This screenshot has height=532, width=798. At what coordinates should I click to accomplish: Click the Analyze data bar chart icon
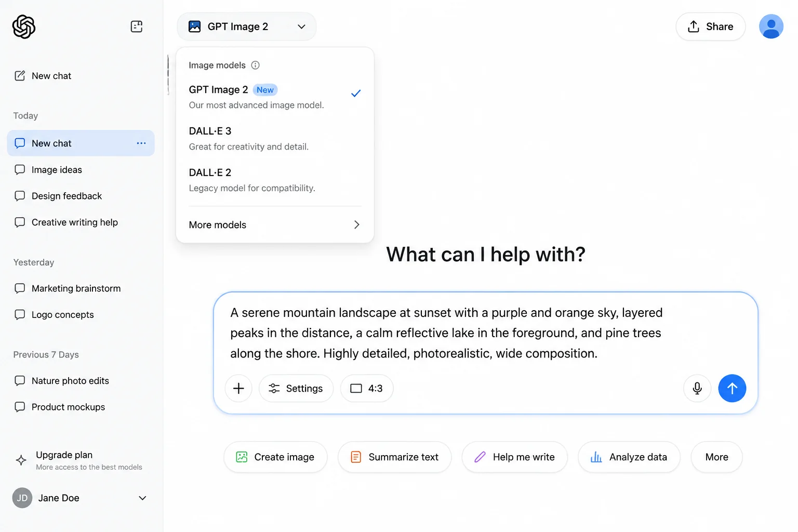pos(596,457)
